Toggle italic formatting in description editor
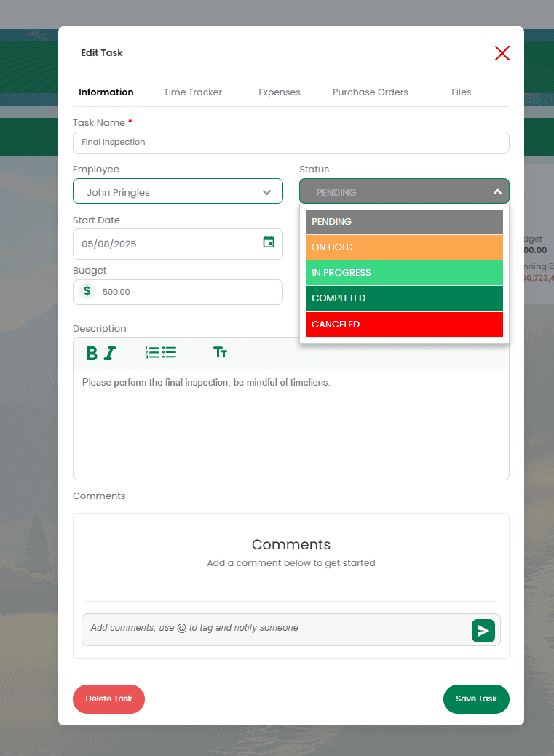 pos(109,353)
